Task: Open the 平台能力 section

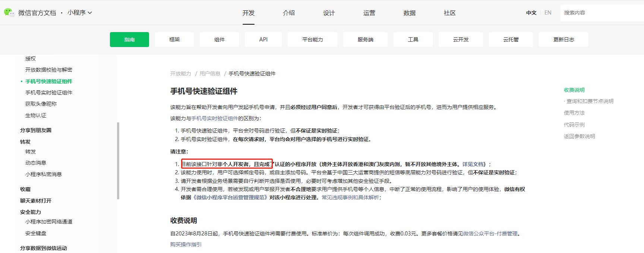Action: [x=313, y=40]
